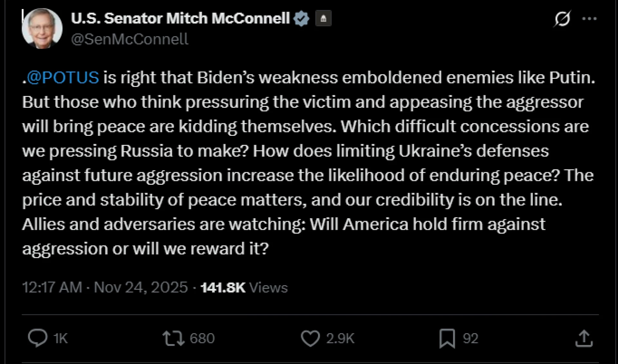Click the @SenMcConnell handle
Image resolution: width=618 pixels, height=364 pixels.
click(x=129, y=39)
